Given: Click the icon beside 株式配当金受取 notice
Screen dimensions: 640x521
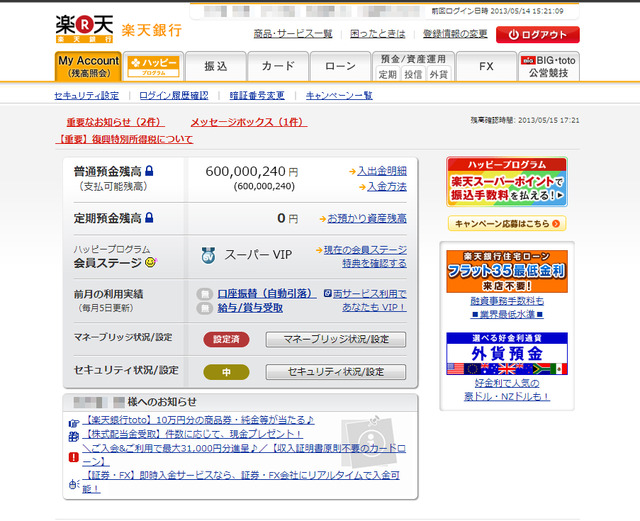Looking at the screenshot, I should point(73,436).
